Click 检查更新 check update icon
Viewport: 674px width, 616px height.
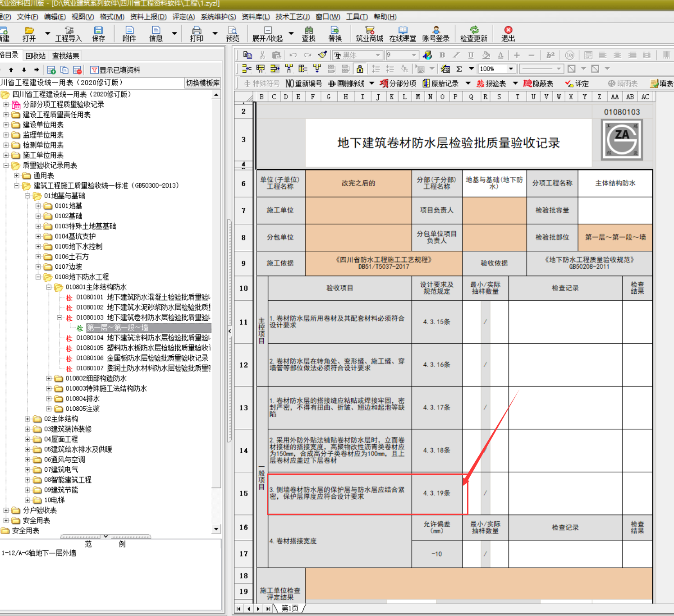coord(474,30)
